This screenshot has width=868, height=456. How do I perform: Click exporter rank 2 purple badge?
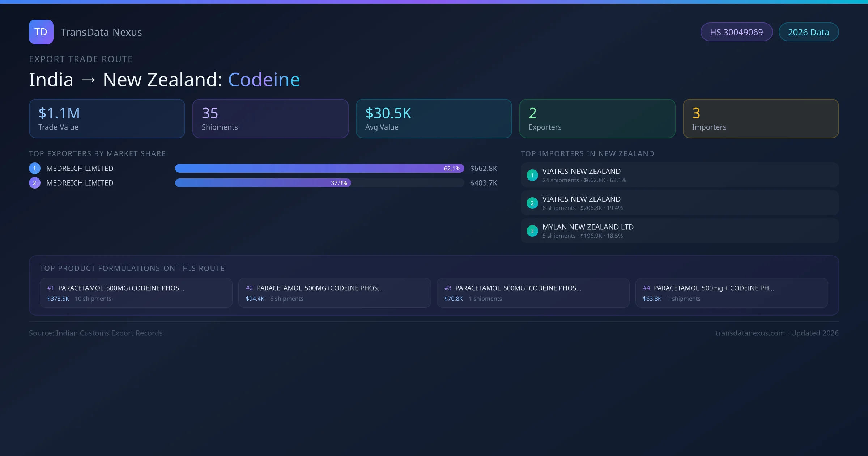pos(35,183)
